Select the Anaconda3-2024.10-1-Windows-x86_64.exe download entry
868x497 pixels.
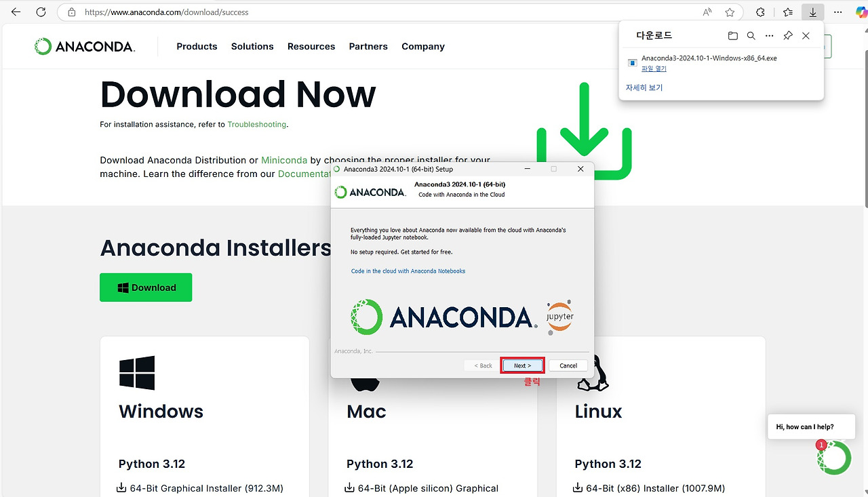click(x=721, y=63)
